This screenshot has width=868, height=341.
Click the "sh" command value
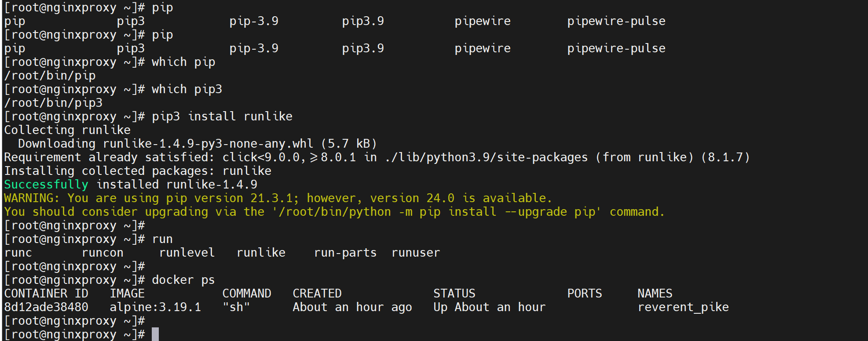point(236,307)
